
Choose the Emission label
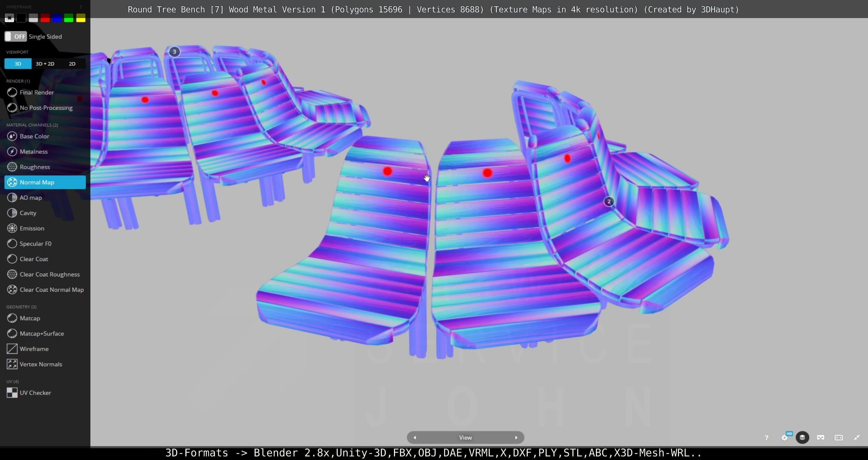click(x=32, y=228)
